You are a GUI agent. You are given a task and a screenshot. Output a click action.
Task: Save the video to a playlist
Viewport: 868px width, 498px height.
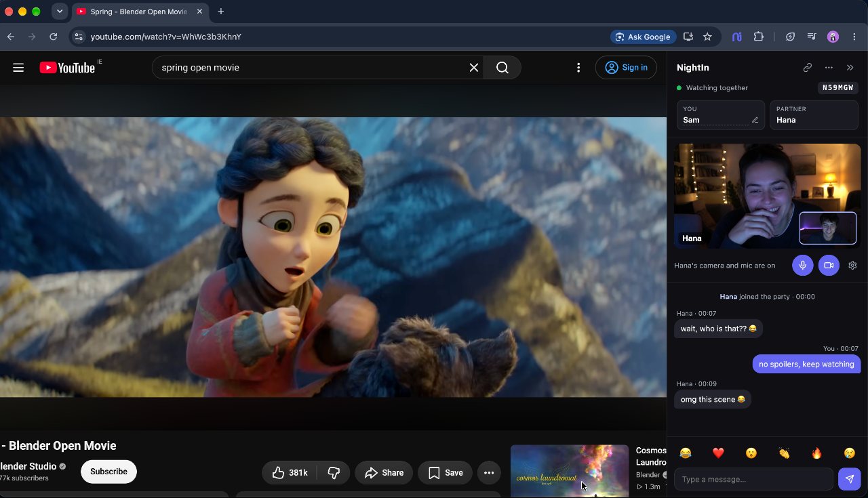445,473
